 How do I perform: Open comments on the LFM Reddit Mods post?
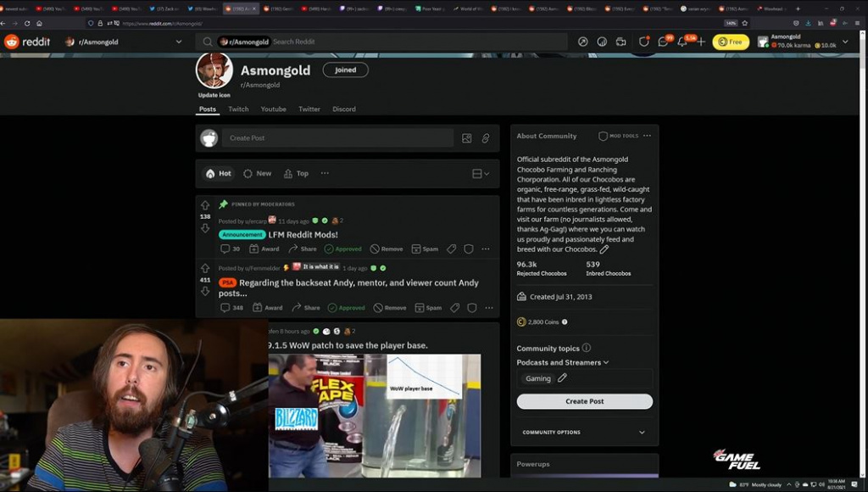point(231,249)
